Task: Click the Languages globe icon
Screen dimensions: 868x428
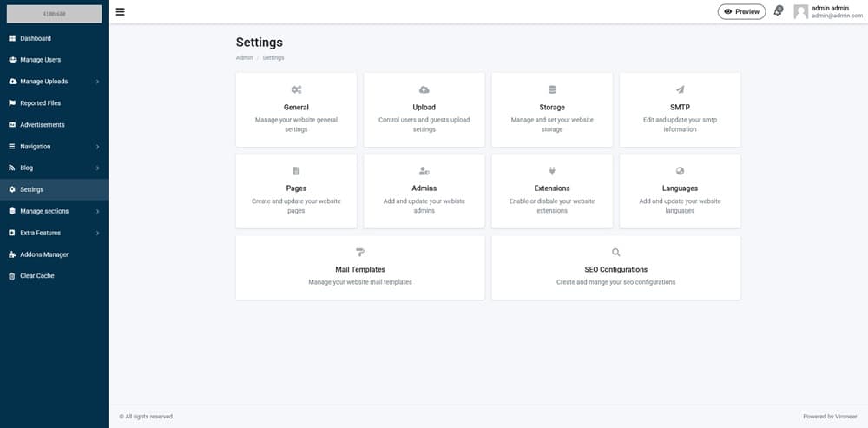Action: click(680, 171)
